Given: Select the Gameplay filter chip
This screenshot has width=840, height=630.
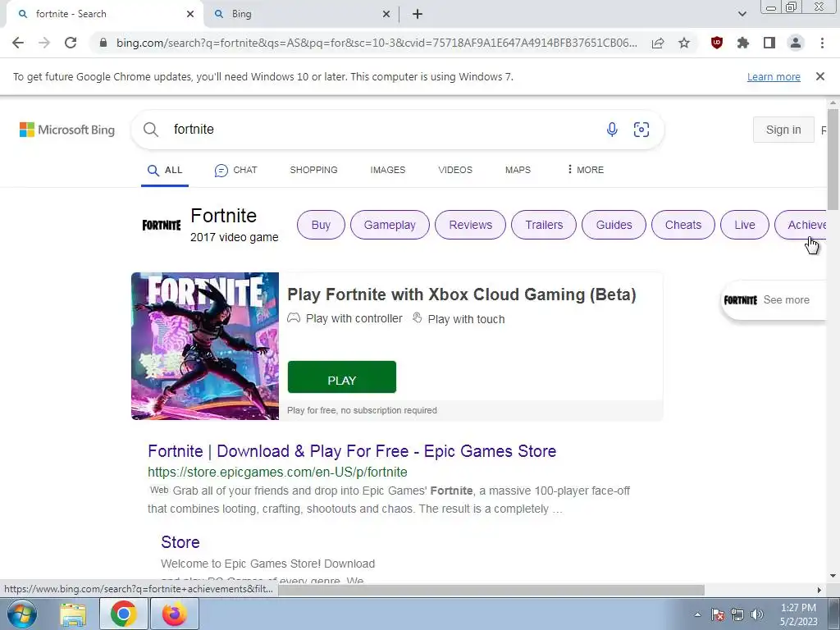Looking at the screenshot, I should (x=390, y=225).
